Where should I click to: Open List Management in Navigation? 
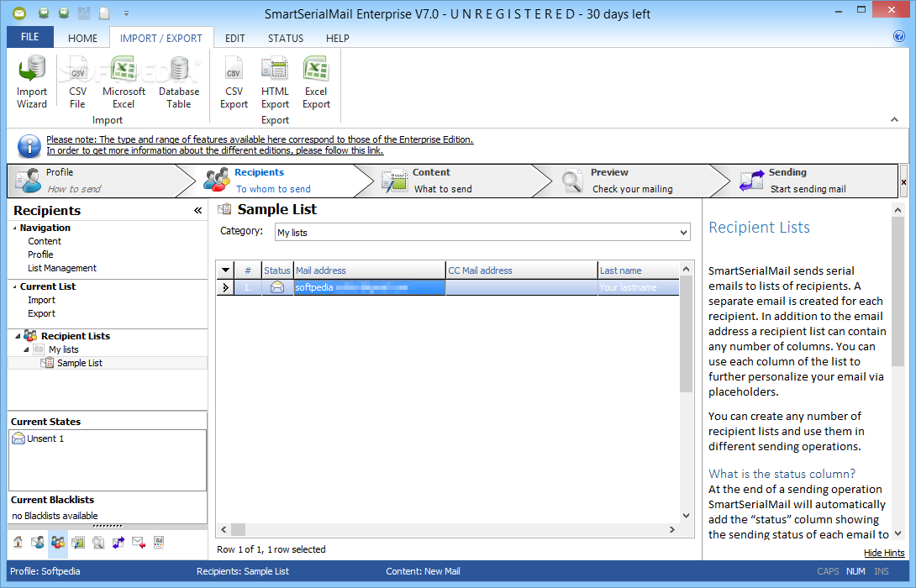click(x=62, y=268)
